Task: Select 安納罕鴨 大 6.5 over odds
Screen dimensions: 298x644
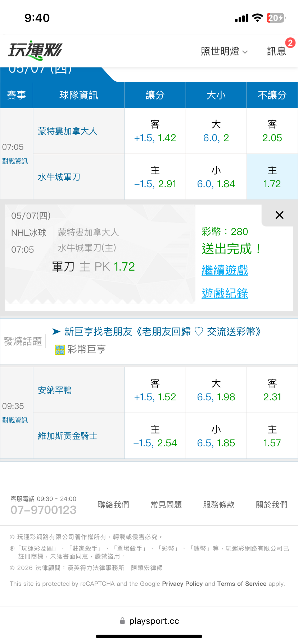Action: [216, 390]
